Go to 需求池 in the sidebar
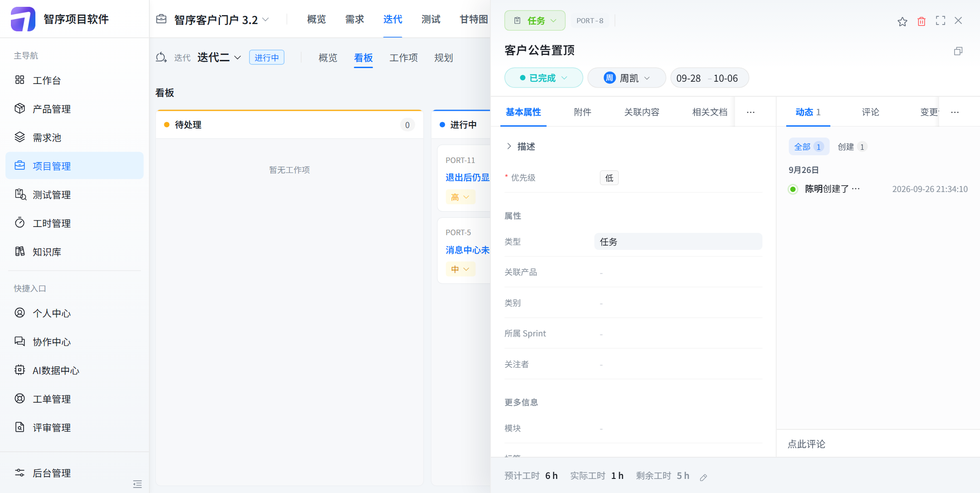The width and height of the screenshot is (980, 493). point(74,138)
